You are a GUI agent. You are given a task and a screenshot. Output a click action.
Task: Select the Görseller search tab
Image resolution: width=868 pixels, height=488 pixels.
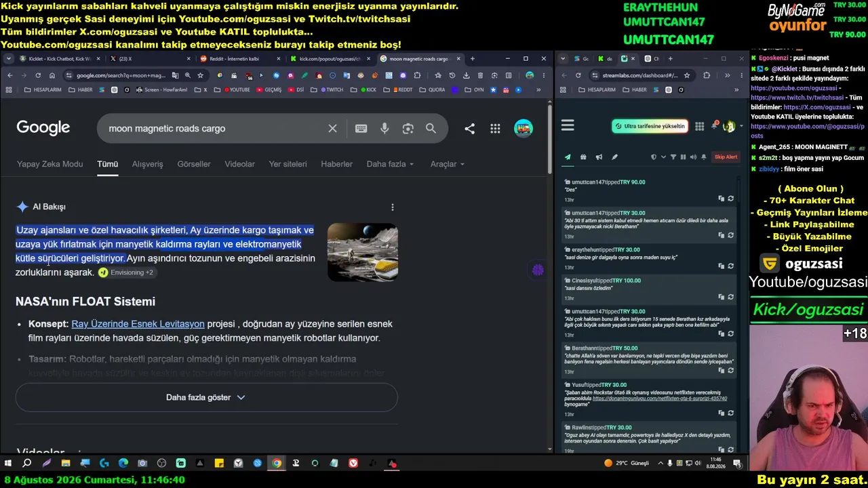coord(194,164)
